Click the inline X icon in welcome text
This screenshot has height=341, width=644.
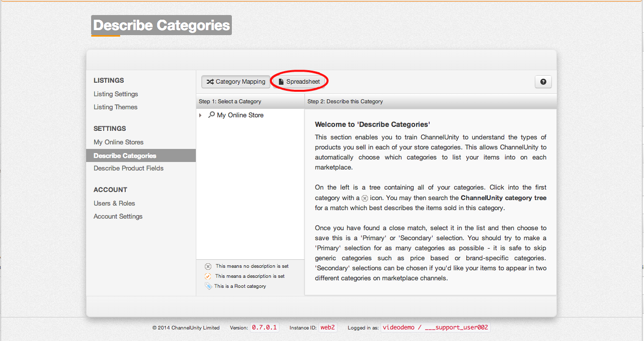click(x=365, y=198)
